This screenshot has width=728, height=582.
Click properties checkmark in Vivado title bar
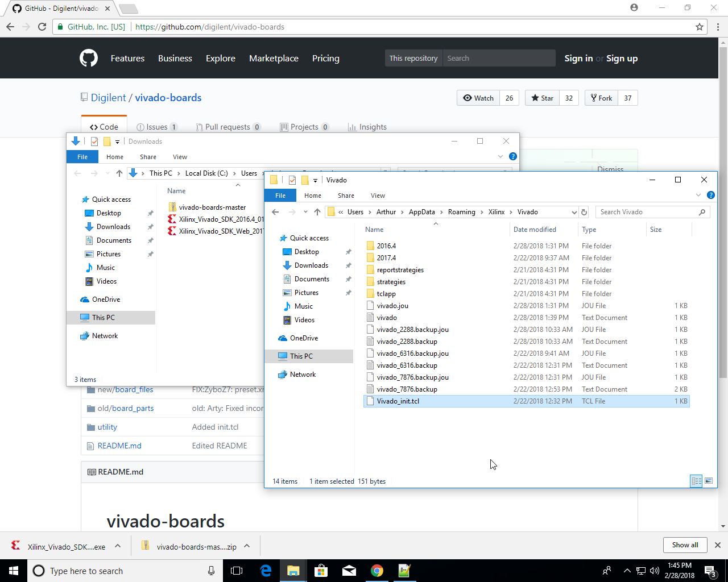click(x=292, y=180)
